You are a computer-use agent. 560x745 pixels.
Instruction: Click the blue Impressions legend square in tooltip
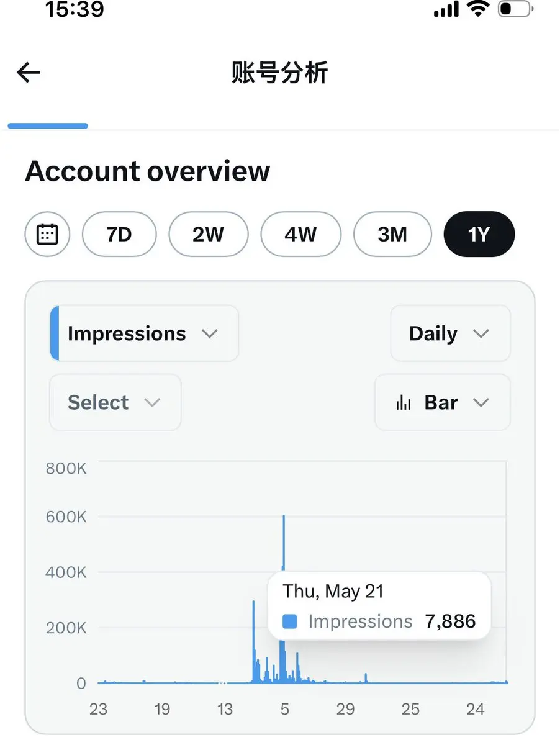289,621
